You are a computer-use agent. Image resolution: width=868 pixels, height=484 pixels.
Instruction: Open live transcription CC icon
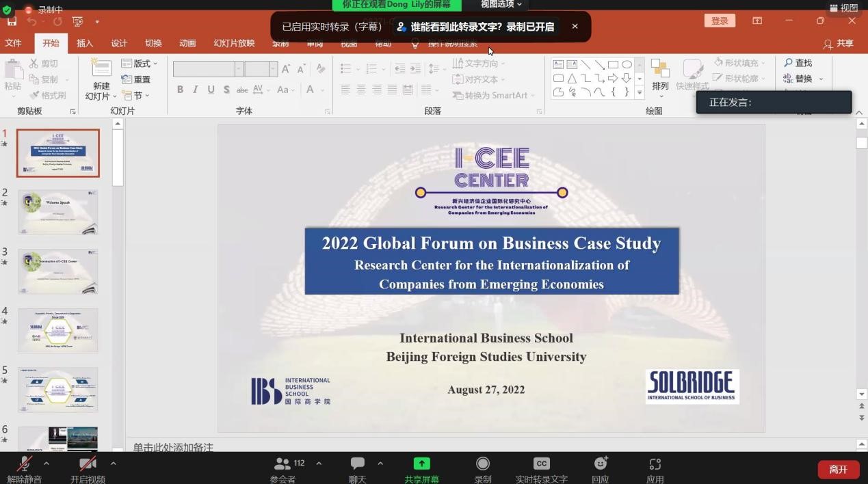(x=541, y=464)
